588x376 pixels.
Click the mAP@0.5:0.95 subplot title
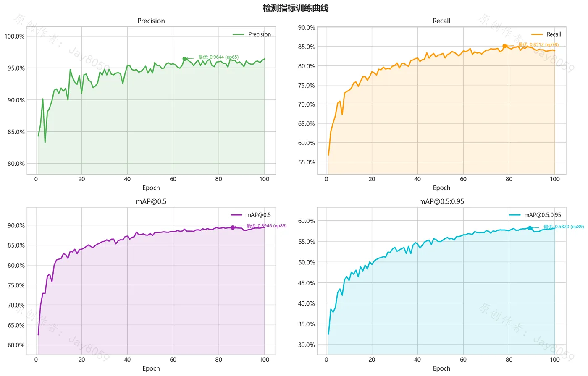(441, 201)
